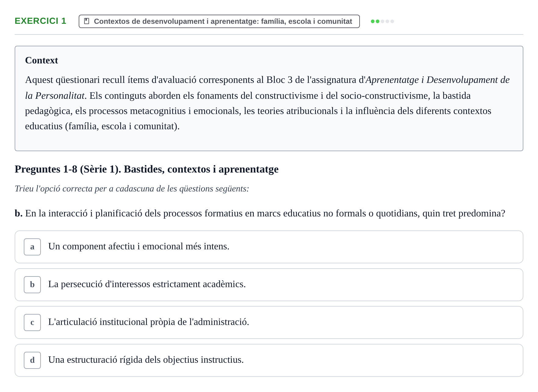Click instruction 'Trieu l'opció correcta per a cadascuna'
Viewport: 538px width, 392px height.
point(132,189)
